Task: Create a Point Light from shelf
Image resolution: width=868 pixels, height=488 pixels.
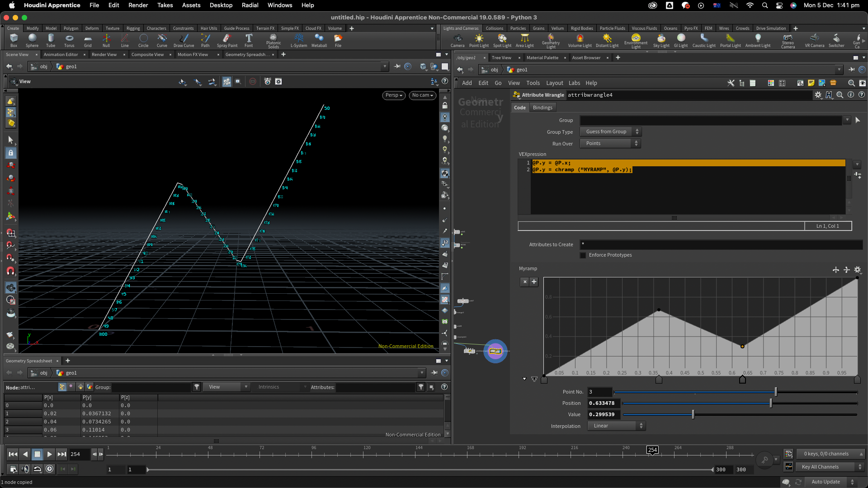Action: pos(479,40)
